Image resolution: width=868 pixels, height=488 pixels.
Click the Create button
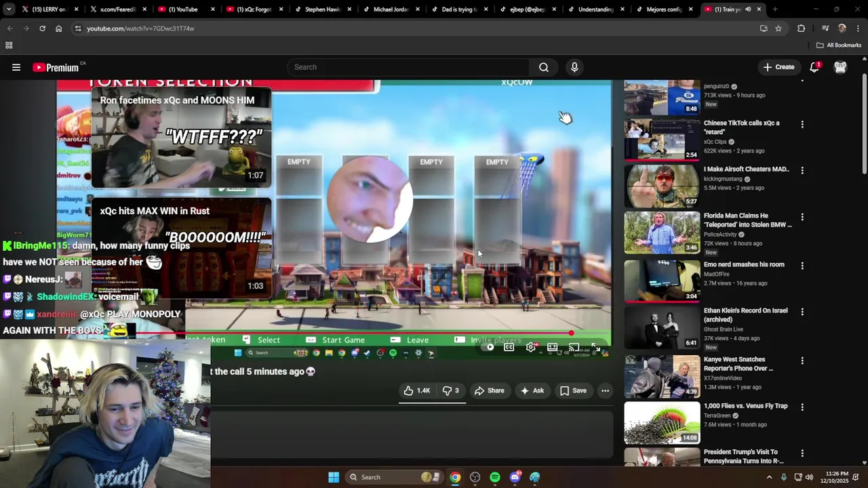coord(778,67)
